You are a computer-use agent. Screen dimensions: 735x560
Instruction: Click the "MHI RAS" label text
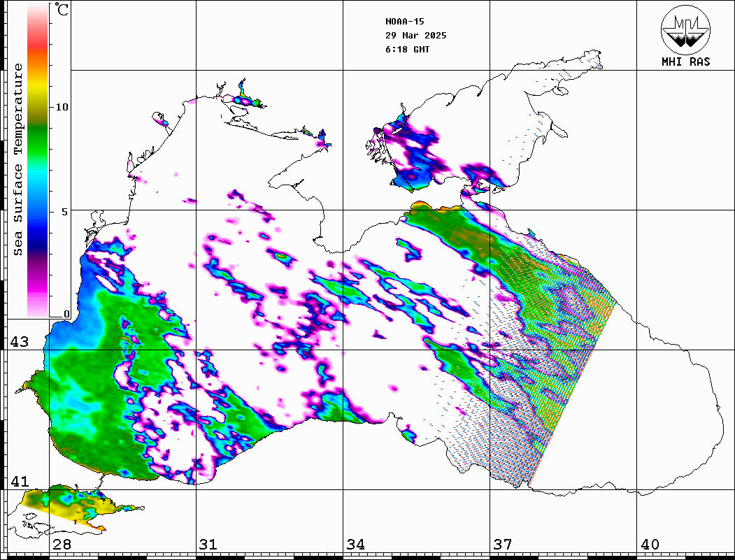coord(686,62)
